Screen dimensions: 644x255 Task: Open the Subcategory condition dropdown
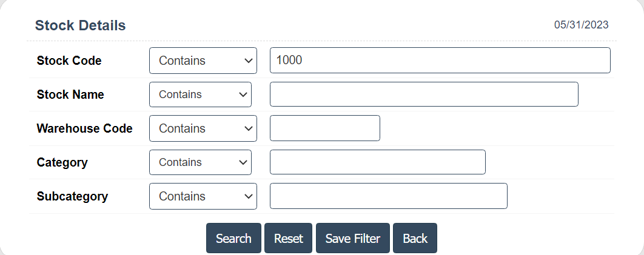203,196
